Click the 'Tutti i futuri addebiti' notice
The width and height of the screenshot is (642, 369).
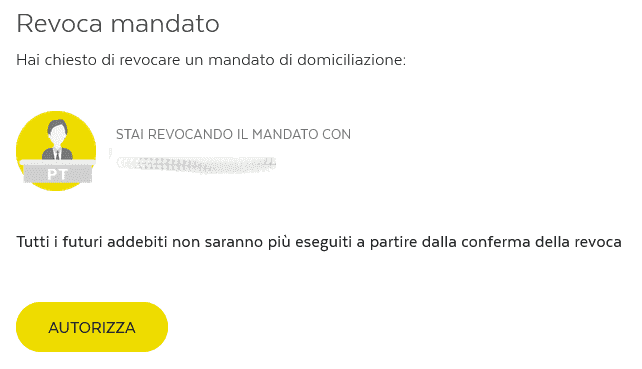(x=319, y=242)
